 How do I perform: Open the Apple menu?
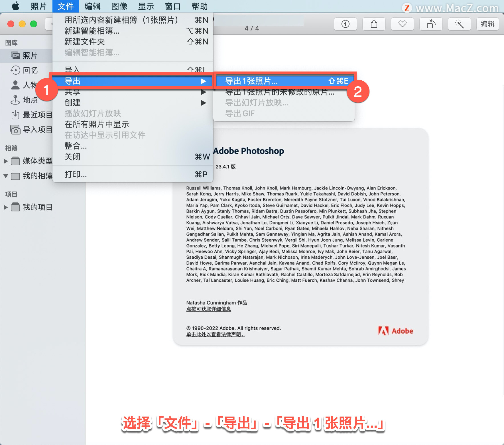[16, 6]
